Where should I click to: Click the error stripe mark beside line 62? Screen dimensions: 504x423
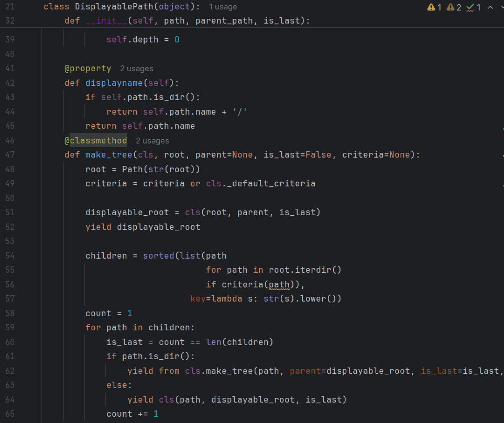[502, 370]
